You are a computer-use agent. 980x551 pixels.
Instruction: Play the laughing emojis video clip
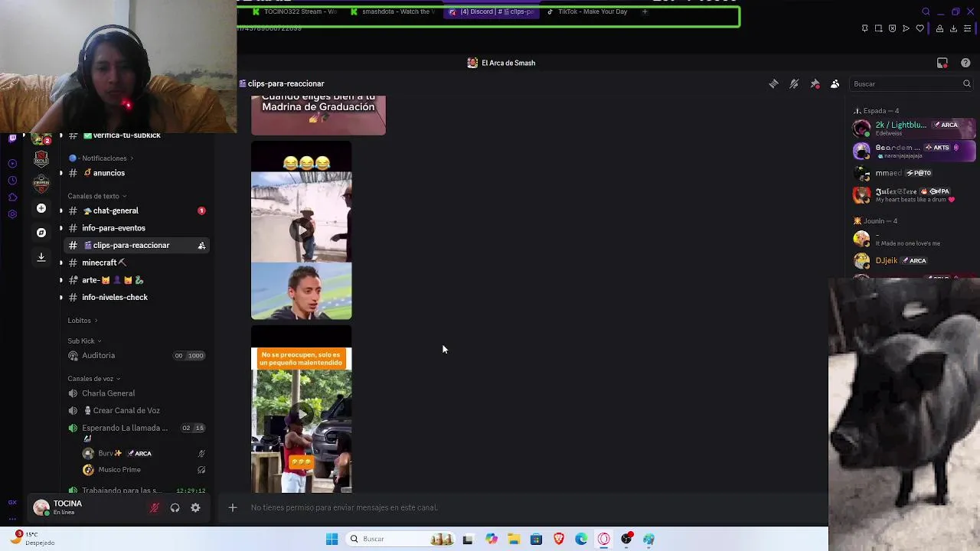[x=302, y=230]
